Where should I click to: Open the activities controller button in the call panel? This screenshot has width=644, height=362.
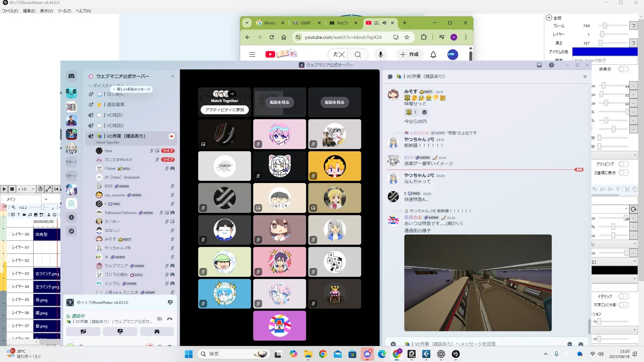157,331
